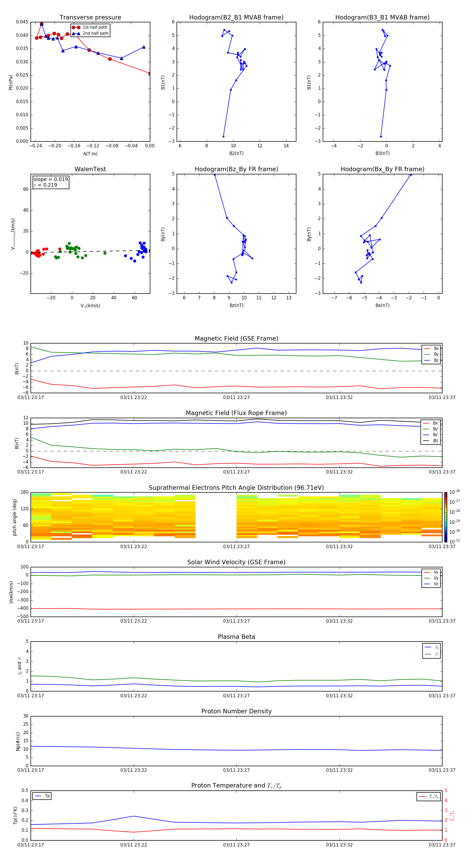Screen dimensions: 473x868
Task: Click the 'A(T·m)' x-axis label
Action: tap(90, 154)
